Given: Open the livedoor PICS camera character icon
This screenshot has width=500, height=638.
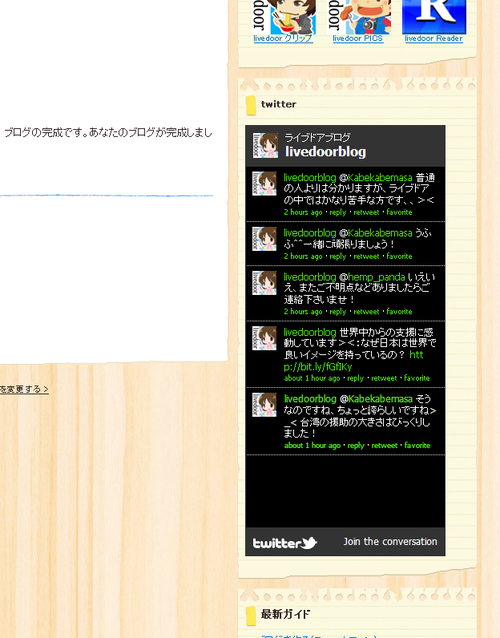Looking at the screenshot, I should click(359, 17).
